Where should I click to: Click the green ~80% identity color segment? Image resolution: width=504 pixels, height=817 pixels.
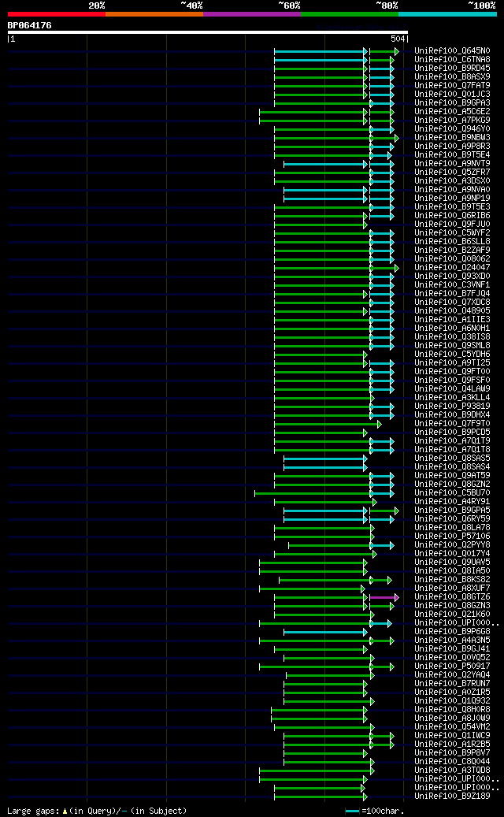[350, 14]
